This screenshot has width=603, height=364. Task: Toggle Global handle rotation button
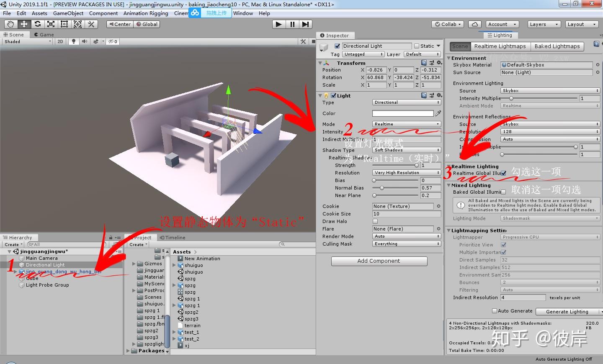[x=147, y=24]
